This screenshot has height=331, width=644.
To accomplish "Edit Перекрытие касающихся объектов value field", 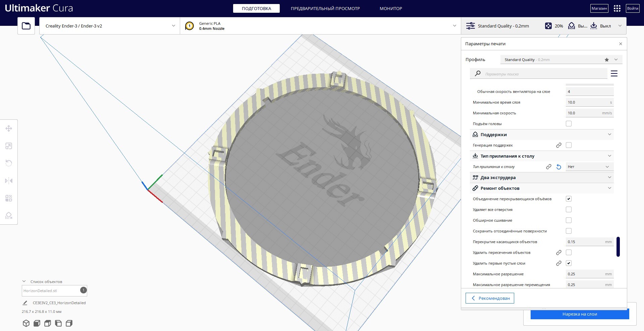I will coord(589,242).
